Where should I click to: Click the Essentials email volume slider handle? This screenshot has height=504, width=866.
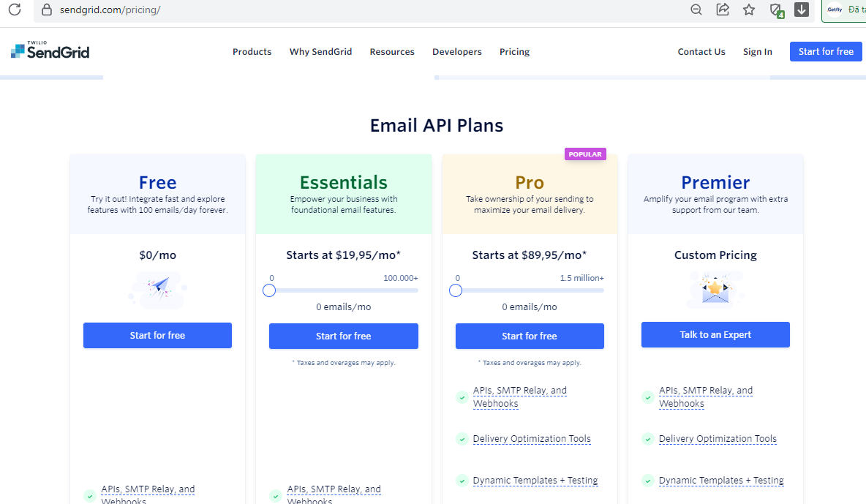point(269,290)
